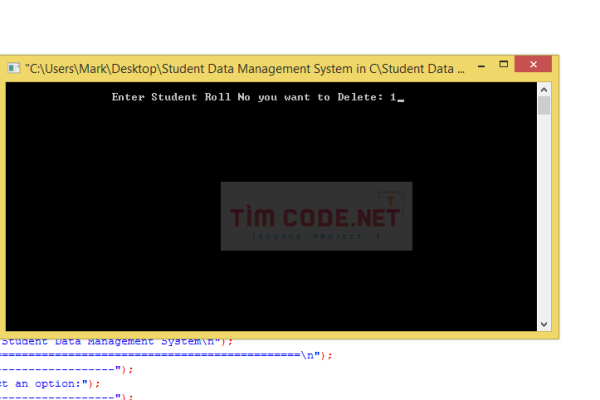Open the console window system menu icon
The image size is (600, 400).
tap(14, 69)
